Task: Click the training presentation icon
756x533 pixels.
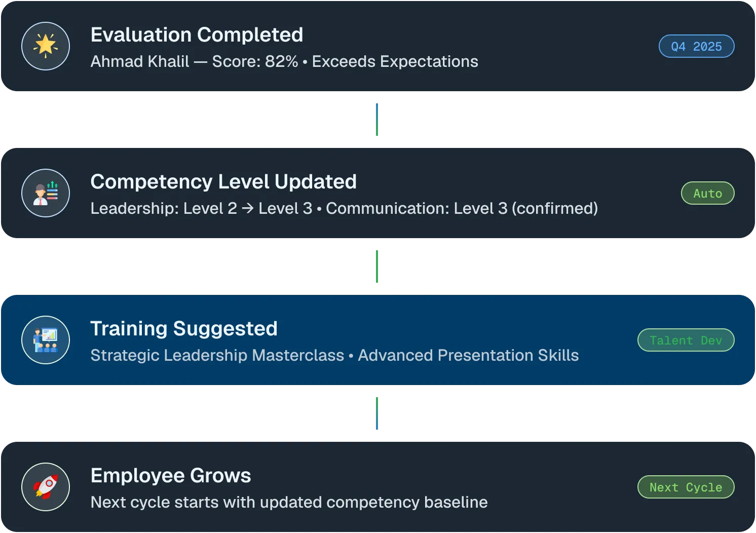Action: tap(46, 340)
